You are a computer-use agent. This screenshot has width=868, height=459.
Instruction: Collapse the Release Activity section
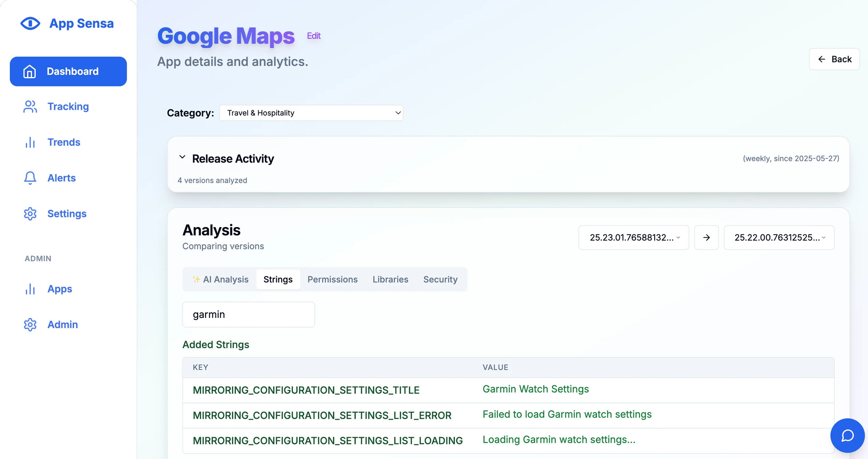182,157
